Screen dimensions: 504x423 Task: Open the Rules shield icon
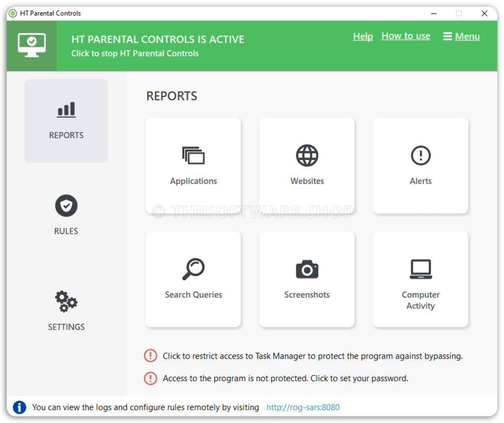[66, 206]
